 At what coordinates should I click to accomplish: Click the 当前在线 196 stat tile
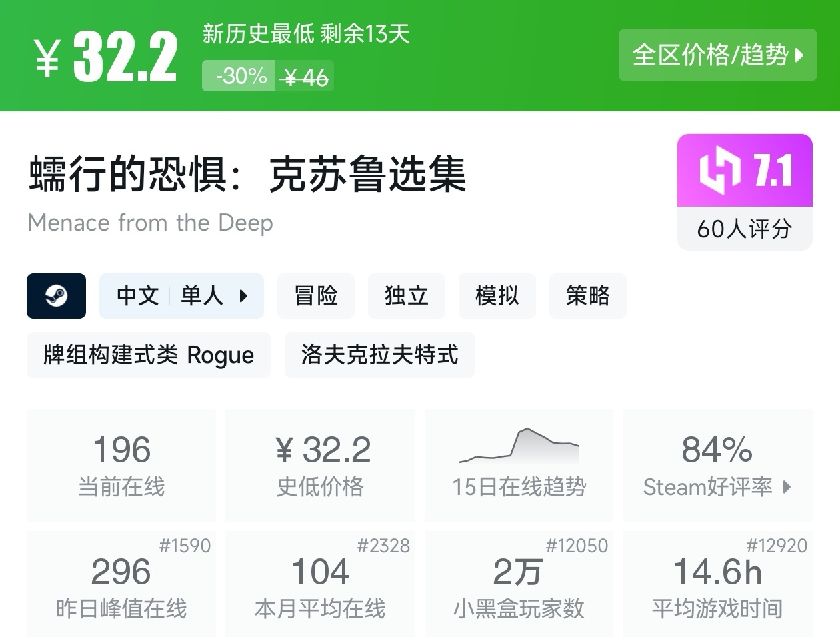121,465
